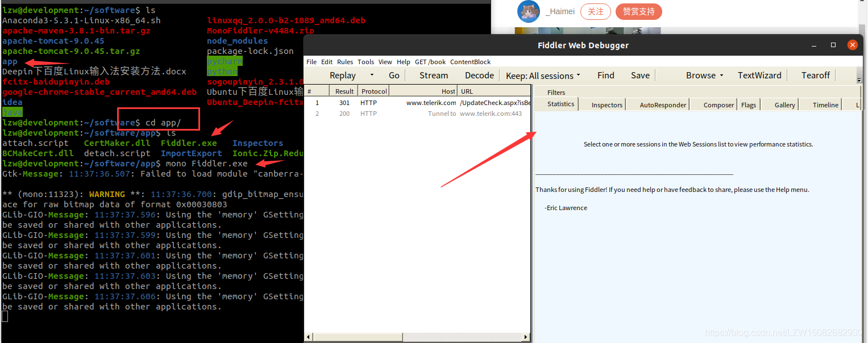The height and width of the screenshot is (343, 868).
Task: Open the View menu
Action: click(385, 62)
